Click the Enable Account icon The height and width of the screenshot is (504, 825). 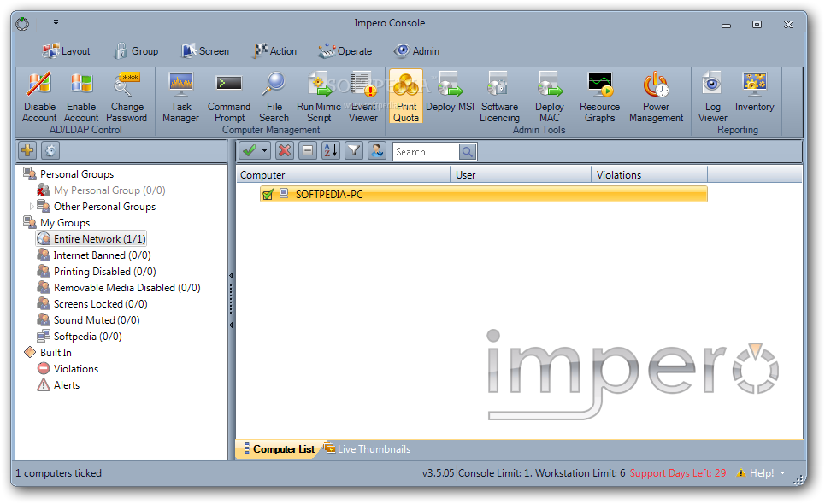click(x=81, y=97)
